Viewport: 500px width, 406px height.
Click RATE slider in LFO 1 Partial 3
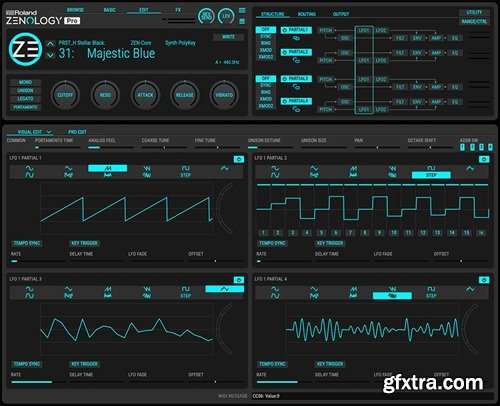tap(38, 382)
